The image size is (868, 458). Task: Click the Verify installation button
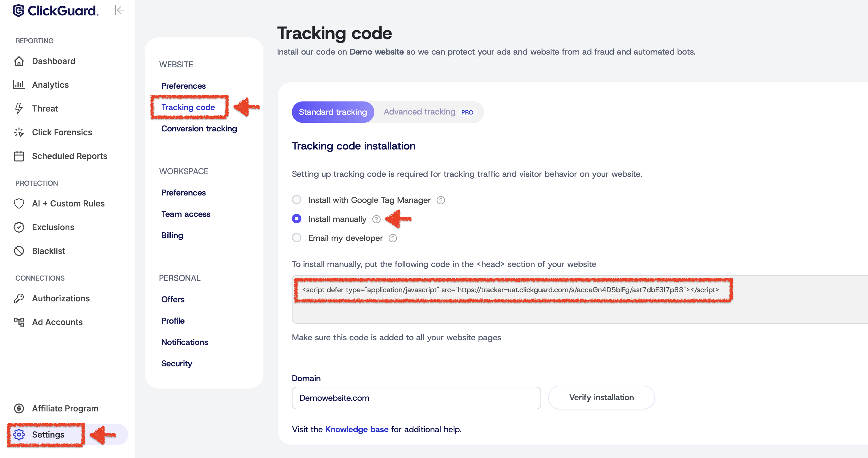601,397
